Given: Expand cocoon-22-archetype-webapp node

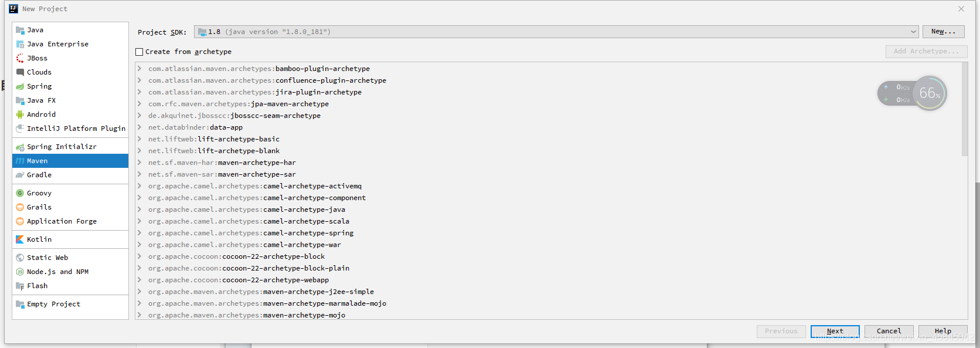Looking at the screenshot, I should pyautogui.click(x=139, y=280).
